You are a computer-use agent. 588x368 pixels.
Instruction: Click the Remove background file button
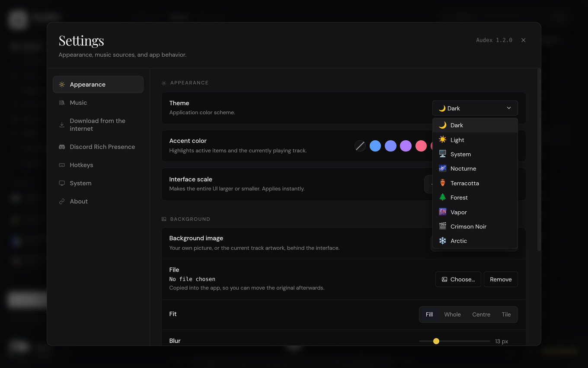coord(501,279)
